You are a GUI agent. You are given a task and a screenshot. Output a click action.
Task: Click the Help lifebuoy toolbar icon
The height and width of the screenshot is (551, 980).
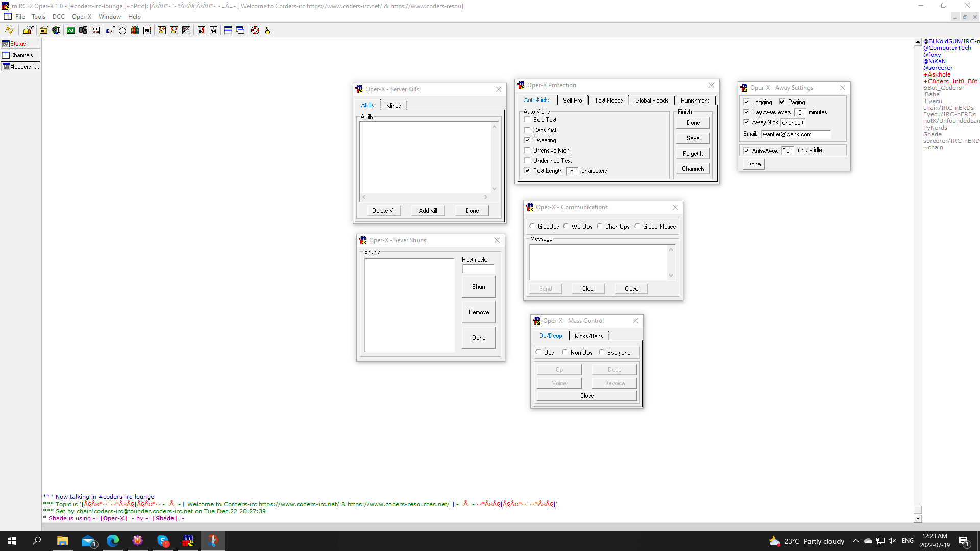(255, 30)
